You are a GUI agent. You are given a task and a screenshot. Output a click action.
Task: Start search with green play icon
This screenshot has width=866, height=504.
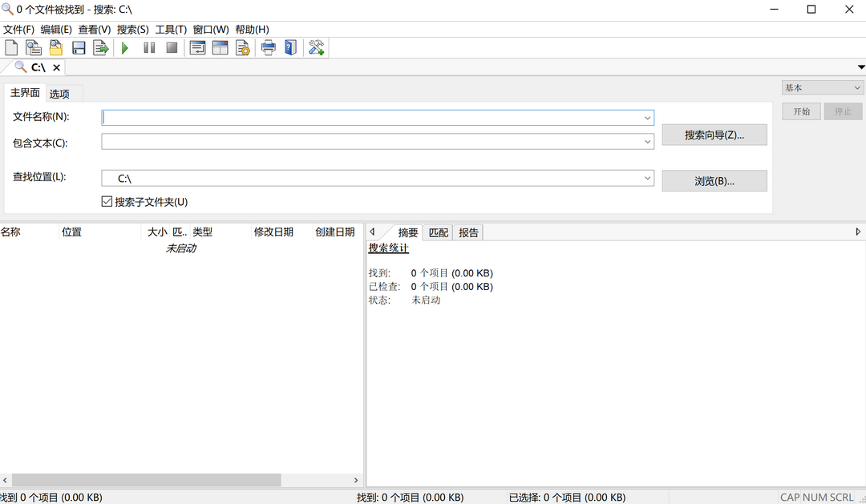click(125, 48)
